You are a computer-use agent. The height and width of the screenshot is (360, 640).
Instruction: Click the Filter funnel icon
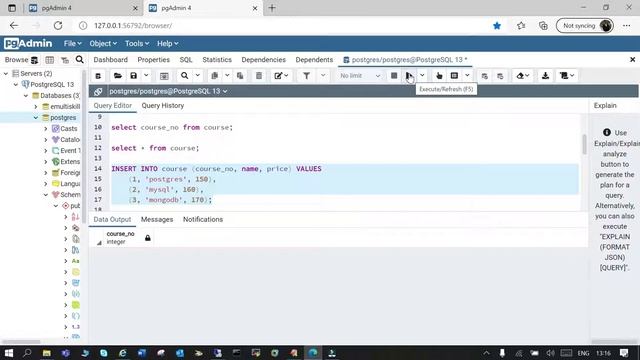307,76
